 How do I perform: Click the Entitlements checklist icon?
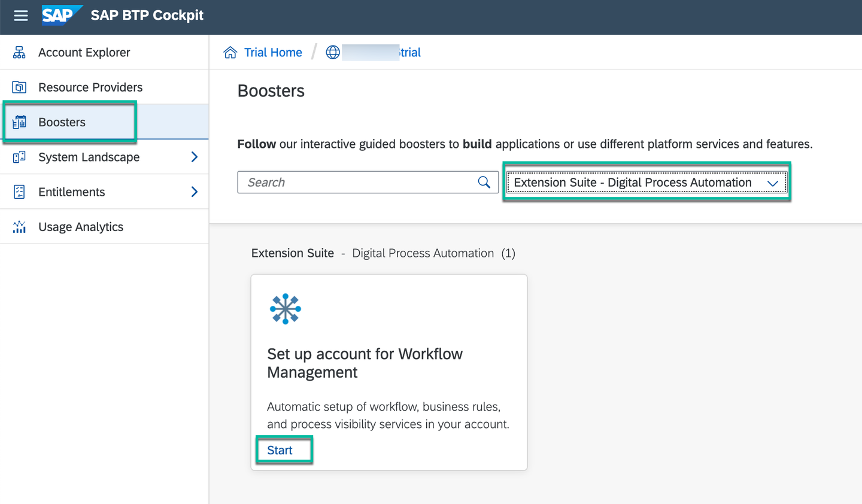(x=19, y=192)
